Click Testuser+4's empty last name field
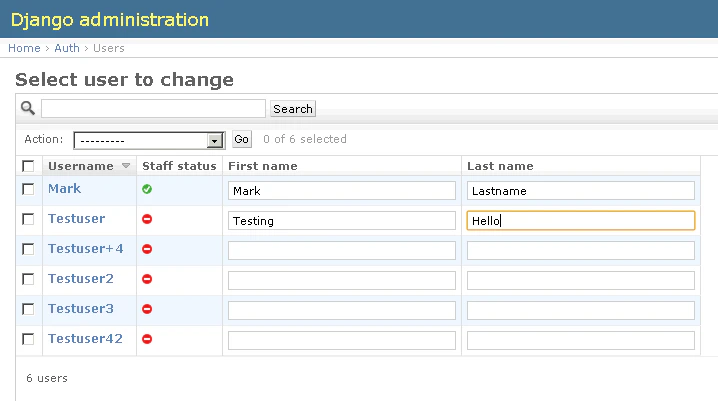 click(x=581, y=250)
